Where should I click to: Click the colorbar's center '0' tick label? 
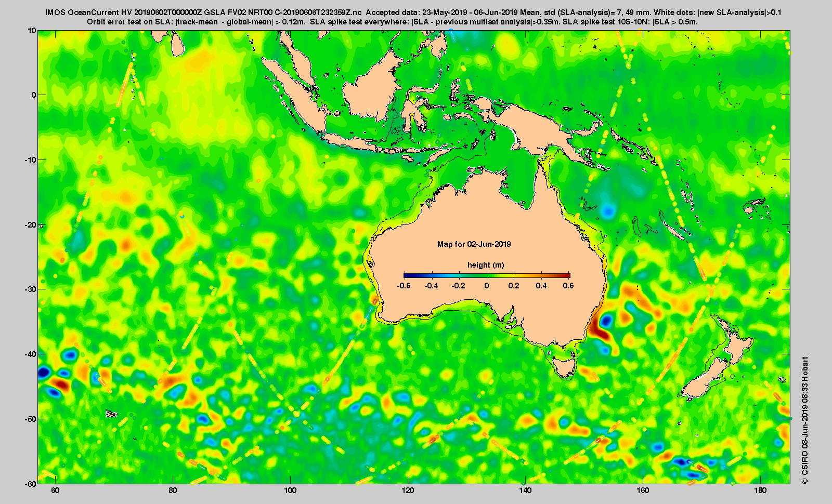click(487, 286)
